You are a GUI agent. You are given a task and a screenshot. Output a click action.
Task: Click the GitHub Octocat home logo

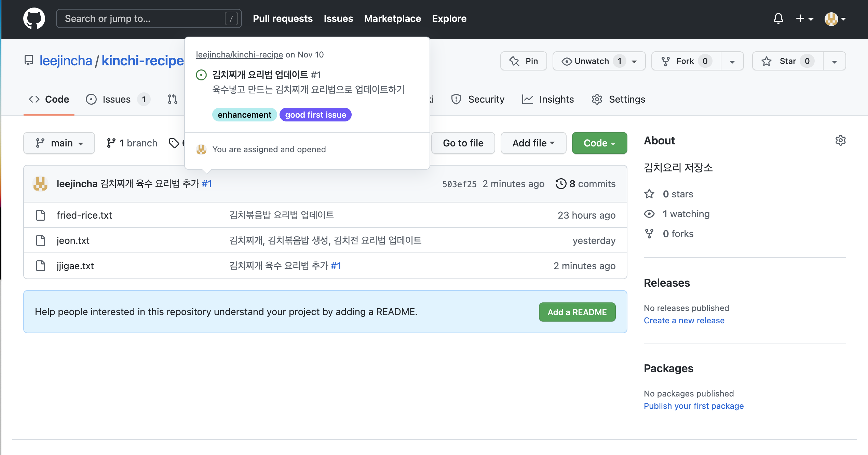34,18
